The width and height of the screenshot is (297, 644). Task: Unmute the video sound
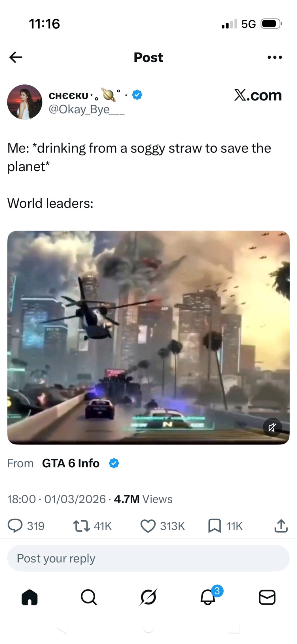tap(272, 427)
